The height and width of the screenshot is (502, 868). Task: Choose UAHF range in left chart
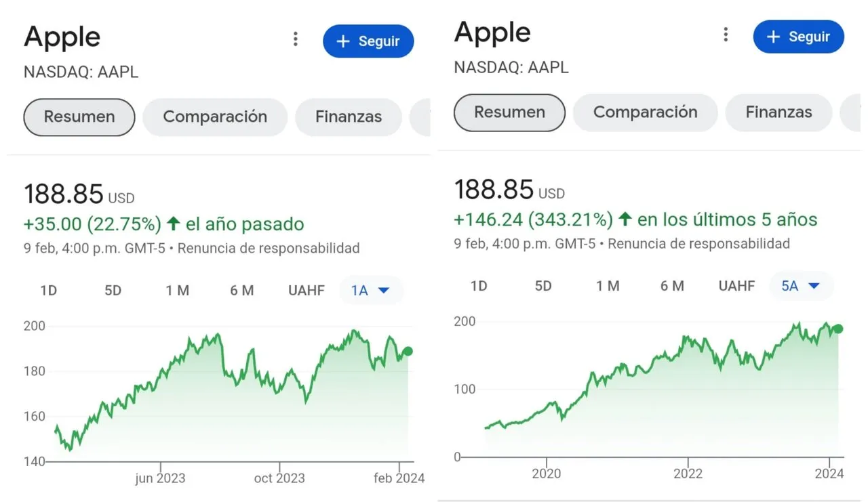click(x=307, y=291)
